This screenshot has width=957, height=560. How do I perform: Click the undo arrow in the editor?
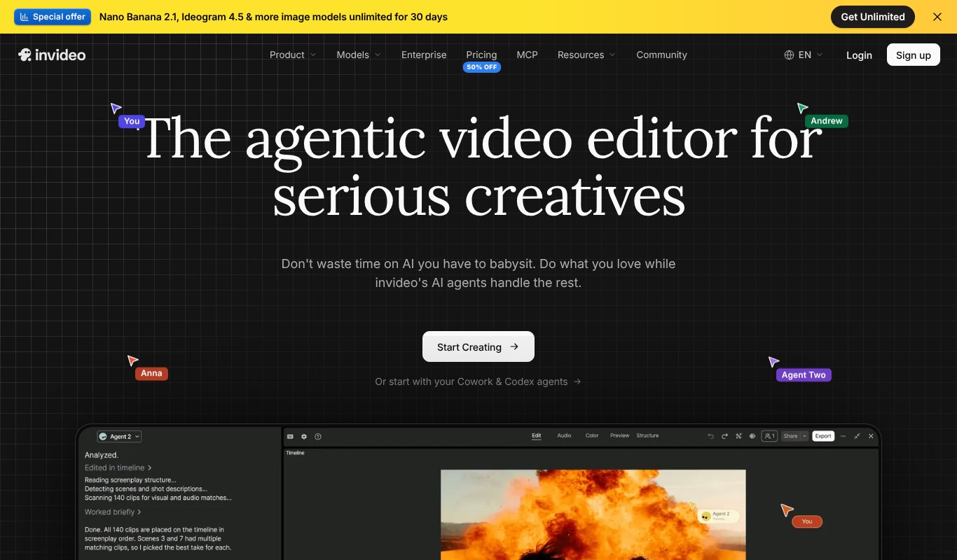click(x=710, y=436)
